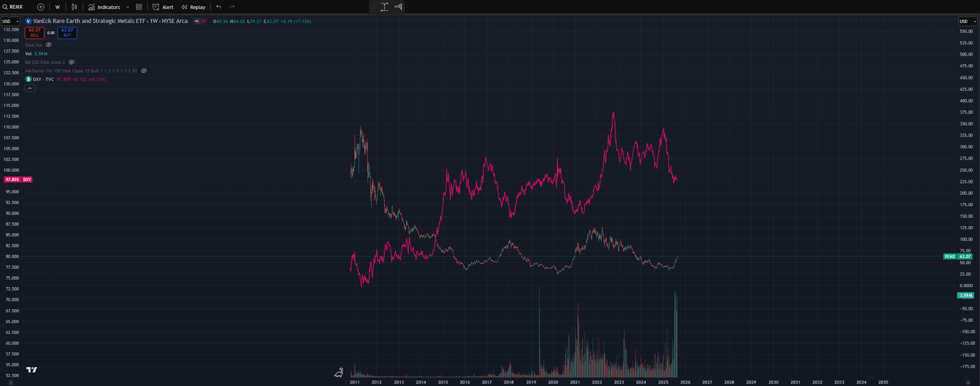Toggle visibility of the MA Bands indicator
The width and height of the screenshot is (980, 386).
pos(144,71)
